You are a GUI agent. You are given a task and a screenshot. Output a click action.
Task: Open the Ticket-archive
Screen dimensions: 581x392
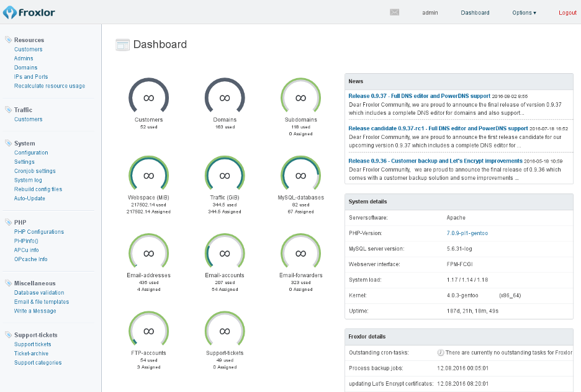31,354
